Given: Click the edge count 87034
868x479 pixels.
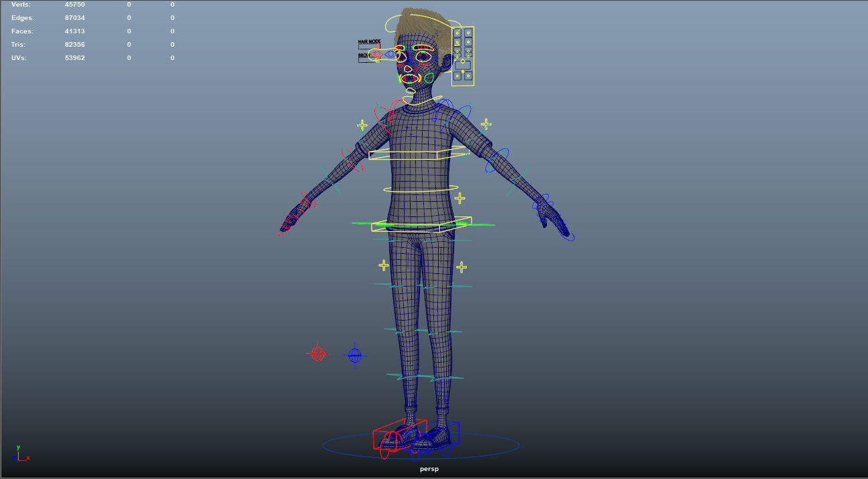Looking at the screenshot, I should click(75, 18).
